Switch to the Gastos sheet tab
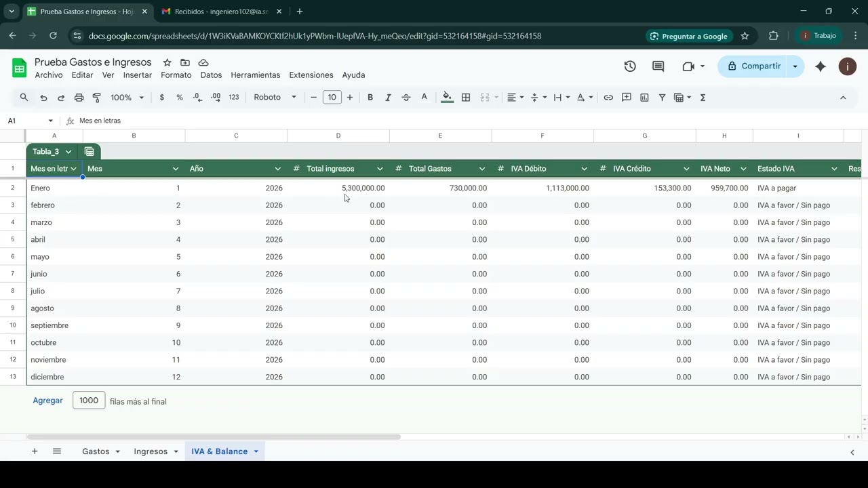Viewport: 868px width, 488px height. point(101,451)
